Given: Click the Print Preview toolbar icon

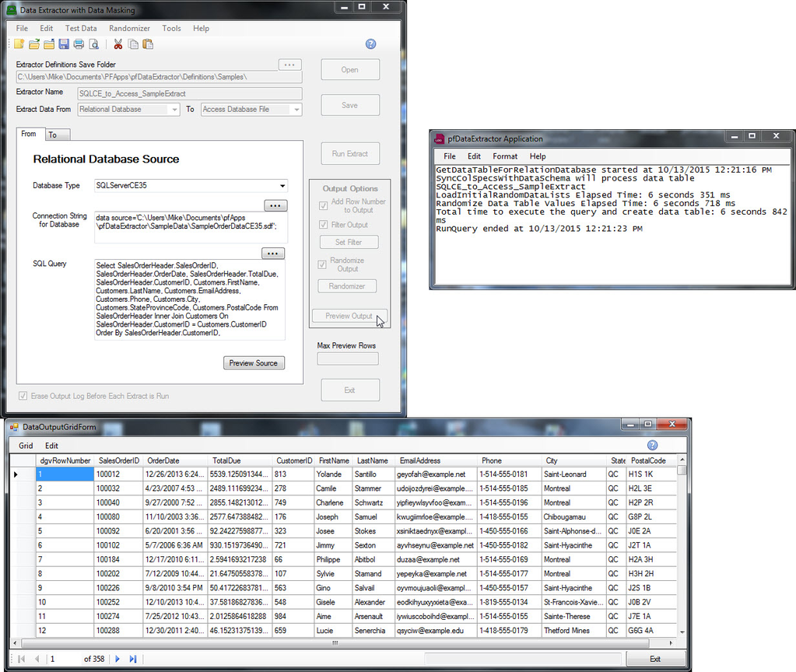Looking at the screenshot, I should point(93,44).
